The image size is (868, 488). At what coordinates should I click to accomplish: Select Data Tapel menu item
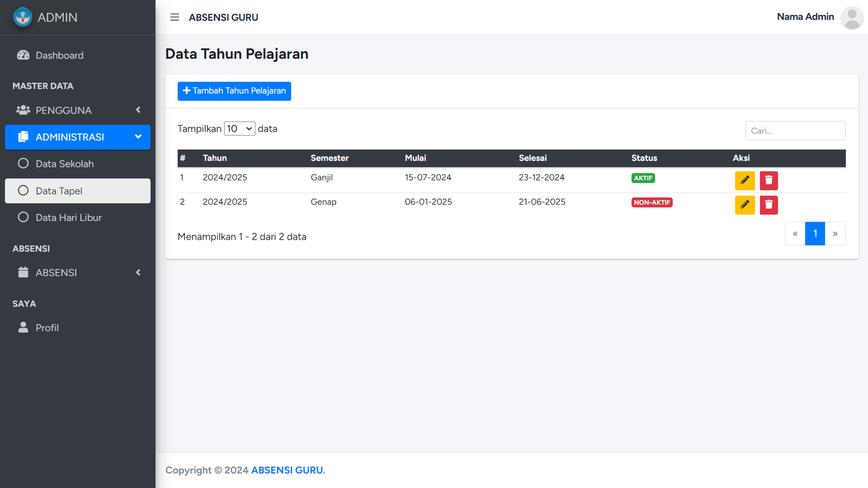coord(59,191)
